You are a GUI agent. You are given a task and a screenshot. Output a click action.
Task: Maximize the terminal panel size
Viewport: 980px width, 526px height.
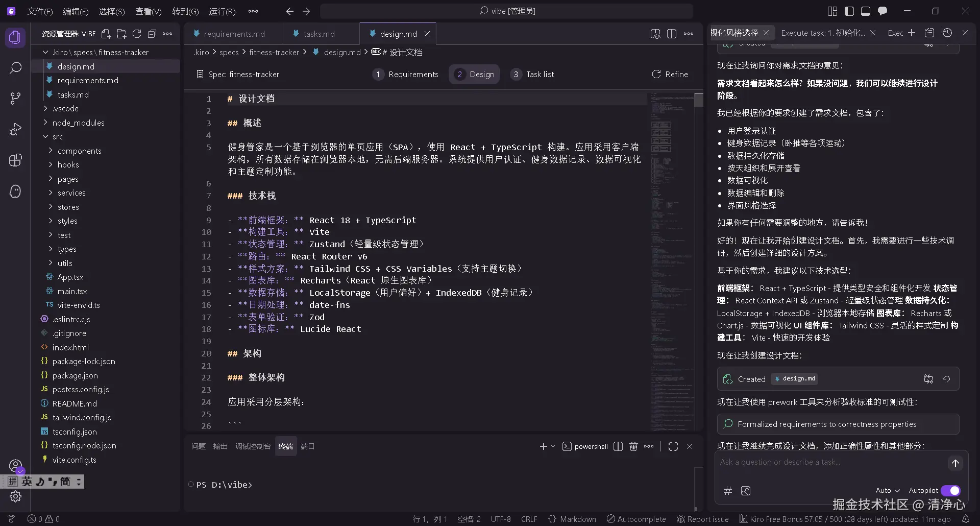[673, 446]
